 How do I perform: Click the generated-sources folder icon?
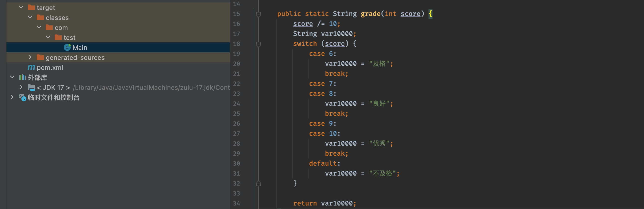click(40, 57)
